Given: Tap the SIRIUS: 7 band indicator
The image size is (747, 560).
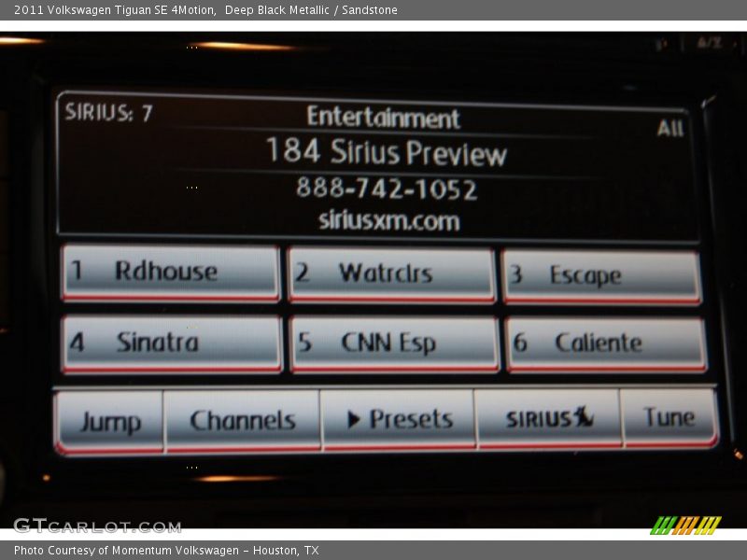Looking at the screenshot, I should click(108, 112).
